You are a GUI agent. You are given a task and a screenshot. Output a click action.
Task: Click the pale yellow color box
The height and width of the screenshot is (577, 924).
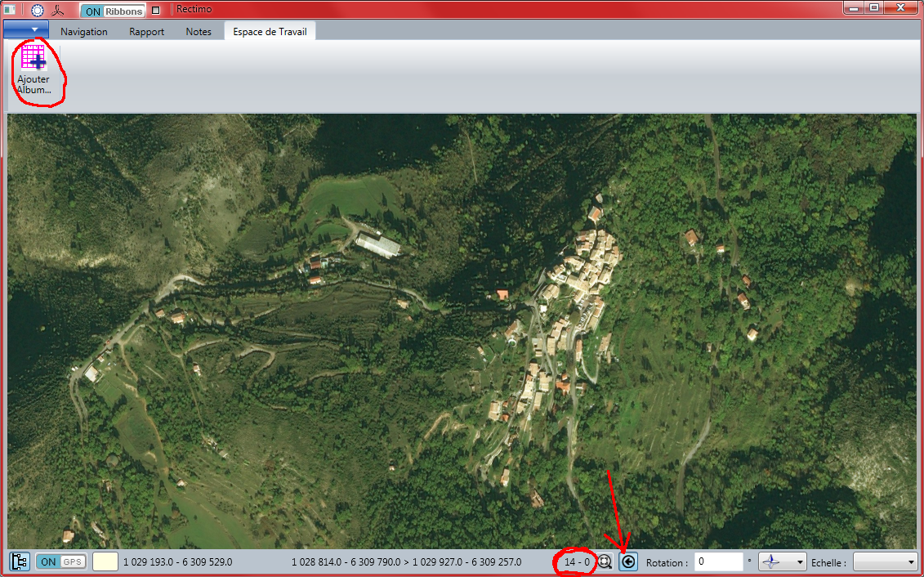coord(105,561)
